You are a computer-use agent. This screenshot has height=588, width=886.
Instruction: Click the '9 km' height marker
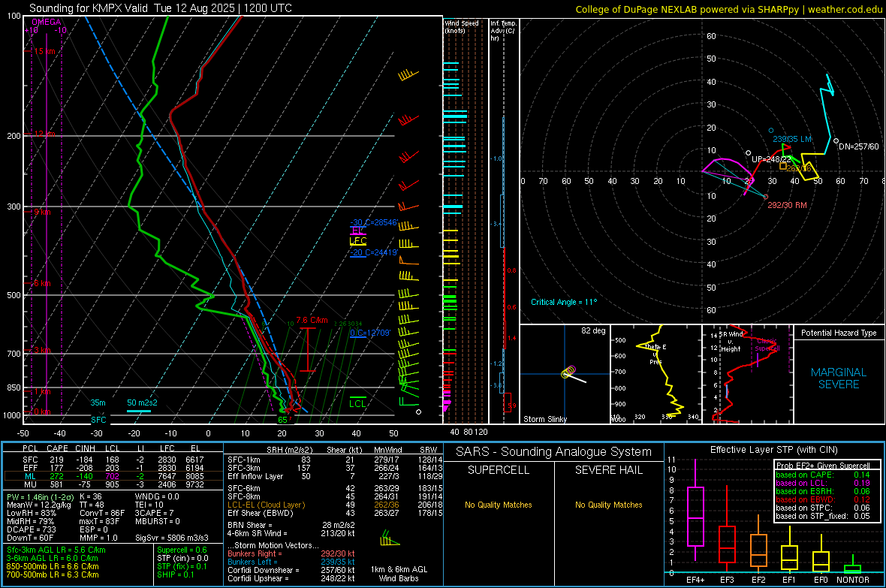[42, 212]
